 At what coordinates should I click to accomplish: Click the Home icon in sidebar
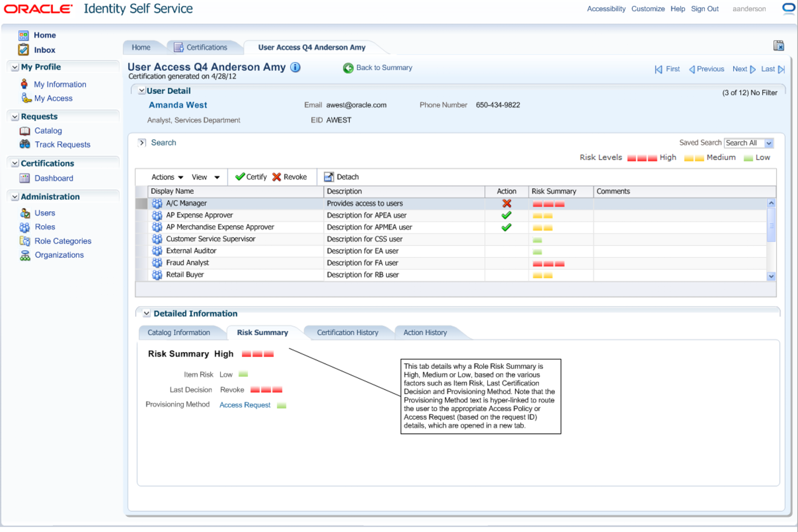[23, 35]
